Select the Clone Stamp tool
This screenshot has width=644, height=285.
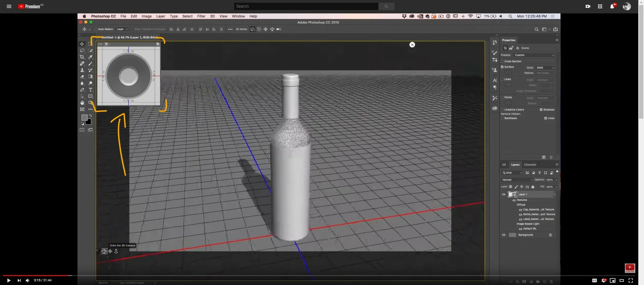[82, 70]
